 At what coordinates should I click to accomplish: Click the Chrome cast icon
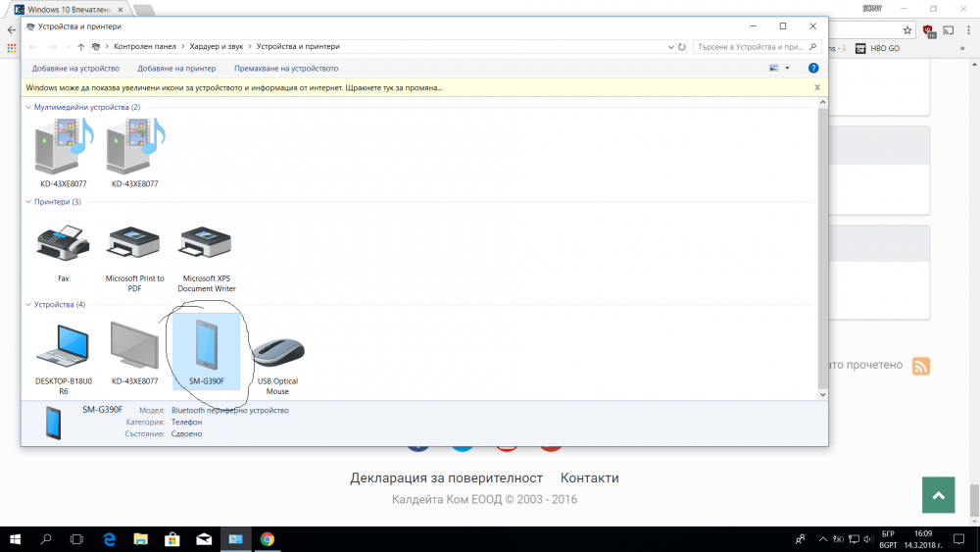(x=948, y=30)
